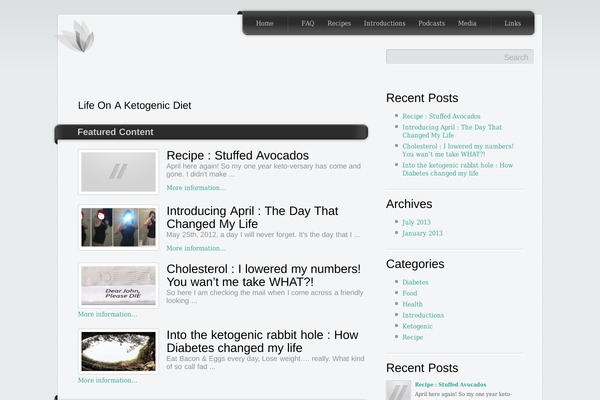
Task: Open the rabbit hole photo thumbnail
Action: (x=118, y=351)
